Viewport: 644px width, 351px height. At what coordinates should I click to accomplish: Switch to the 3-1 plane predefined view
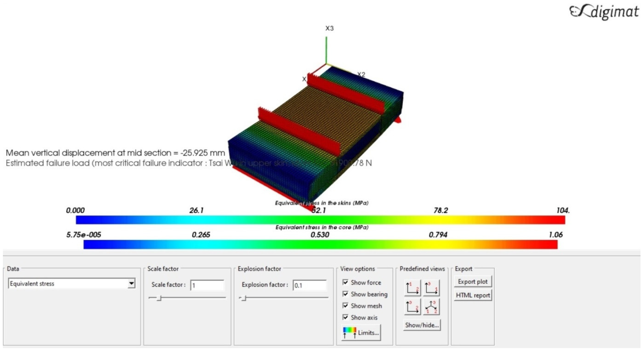[431, 288]
